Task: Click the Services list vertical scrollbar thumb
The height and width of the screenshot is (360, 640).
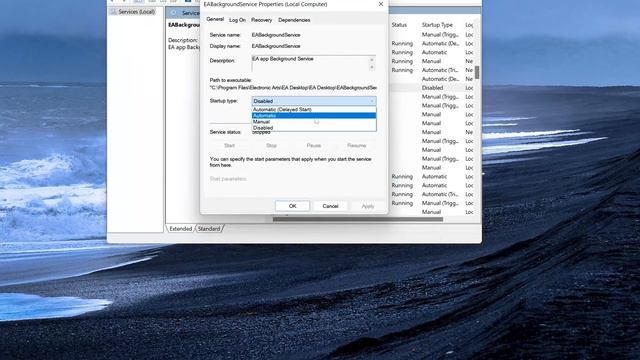Action: click(x=477, y=72)
